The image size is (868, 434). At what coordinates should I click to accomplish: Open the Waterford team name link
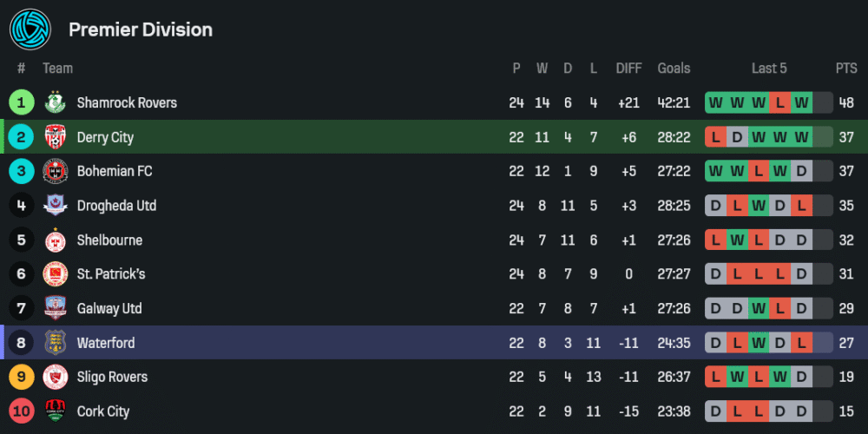click(106, 343)
